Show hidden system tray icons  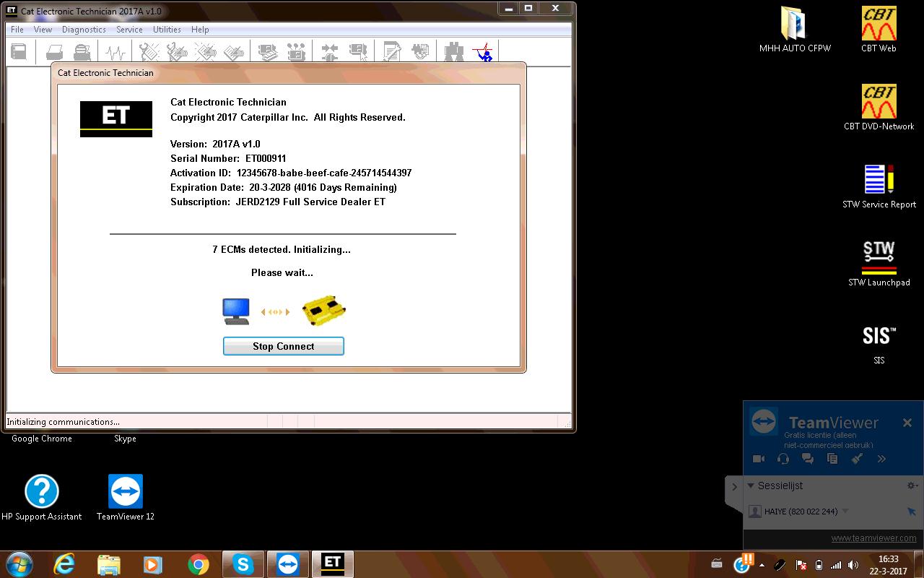coord(762,565)
